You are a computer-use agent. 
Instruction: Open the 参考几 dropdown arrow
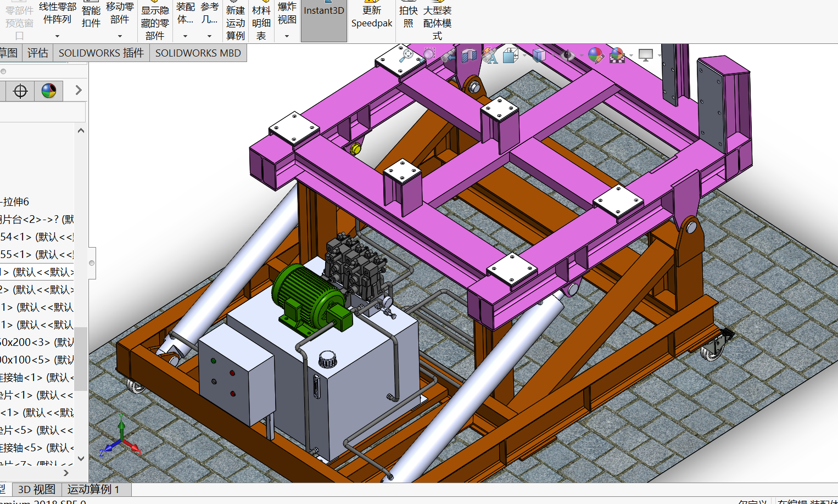pos(209,36)
